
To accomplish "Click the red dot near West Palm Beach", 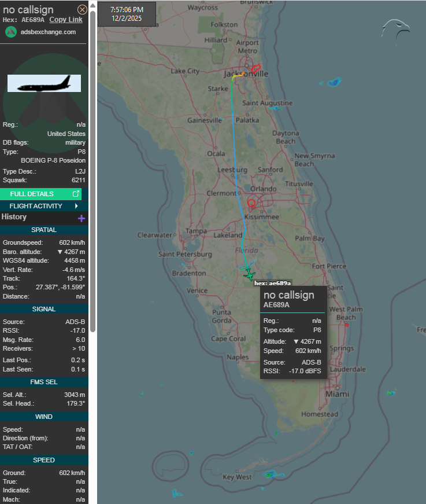I will coord(347,325).
